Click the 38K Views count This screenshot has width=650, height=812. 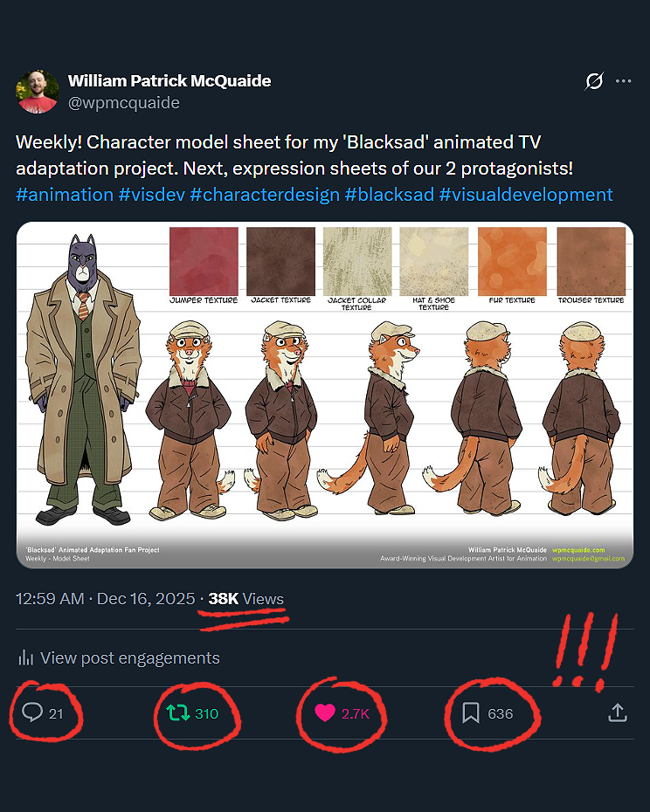pyautogui.click(x=245, y=599)
